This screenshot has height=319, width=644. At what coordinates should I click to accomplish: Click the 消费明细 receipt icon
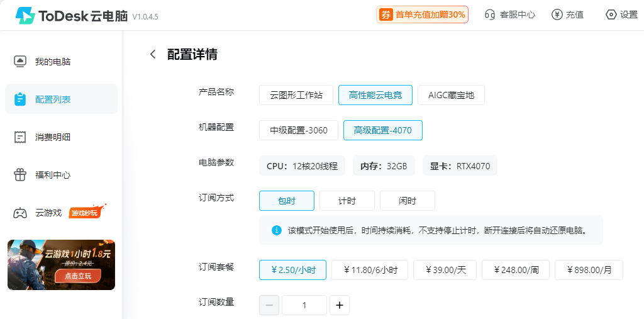point(20,137)
